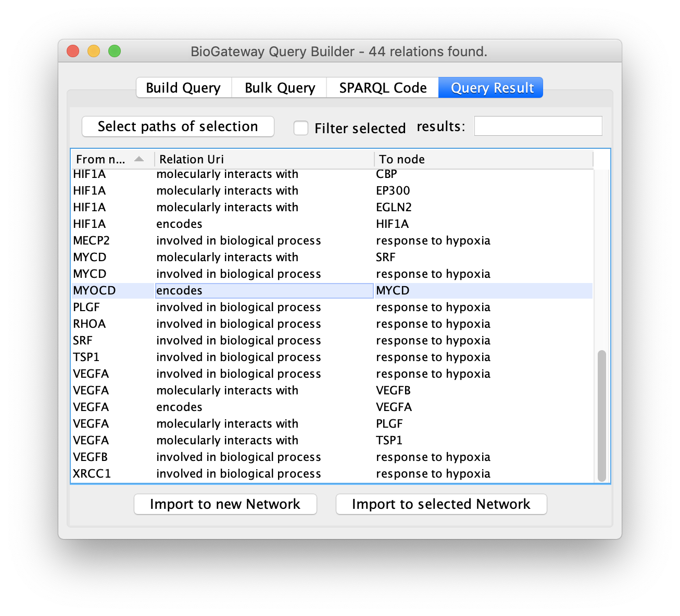The height and width of the screenshot is (616, 680).
Task: Show the SPARQL Code tab
Action: click(383, 87)
